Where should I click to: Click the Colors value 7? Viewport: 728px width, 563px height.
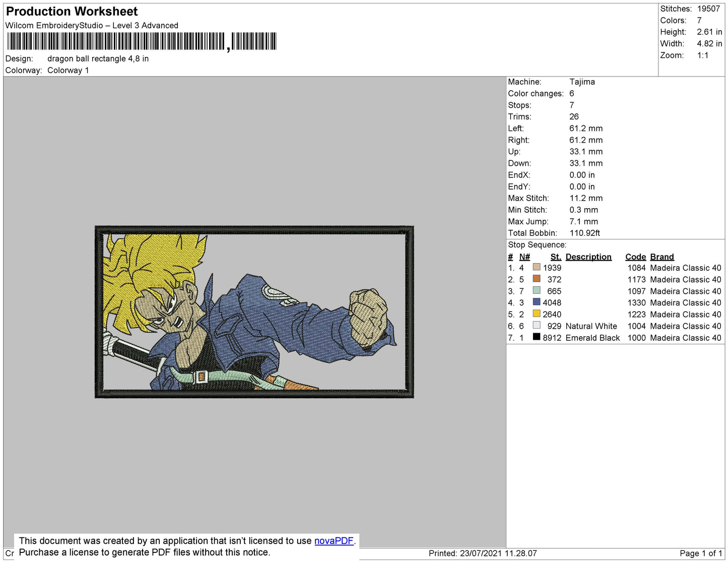[x=699, y=21]
